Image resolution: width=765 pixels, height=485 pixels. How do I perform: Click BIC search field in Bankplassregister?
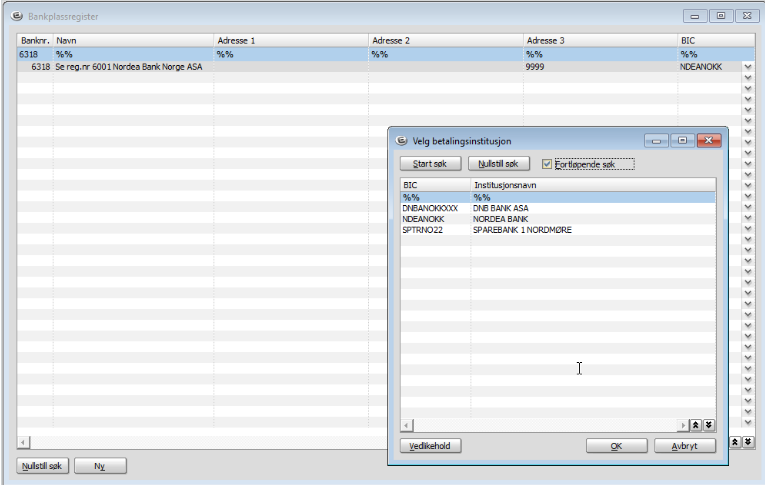pyautogui.click(x=716, y=54)
